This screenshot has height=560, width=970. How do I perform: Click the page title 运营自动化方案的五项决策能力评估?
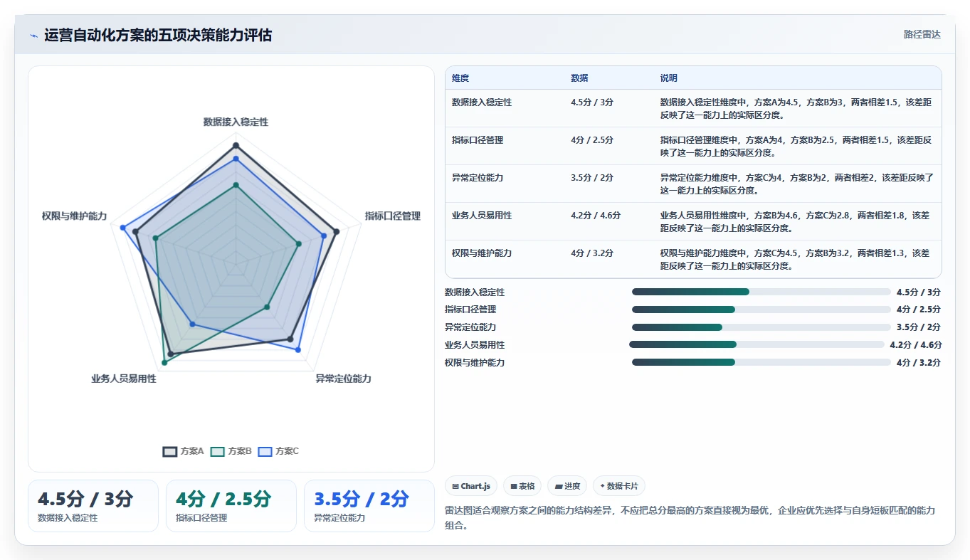point(158,36)
